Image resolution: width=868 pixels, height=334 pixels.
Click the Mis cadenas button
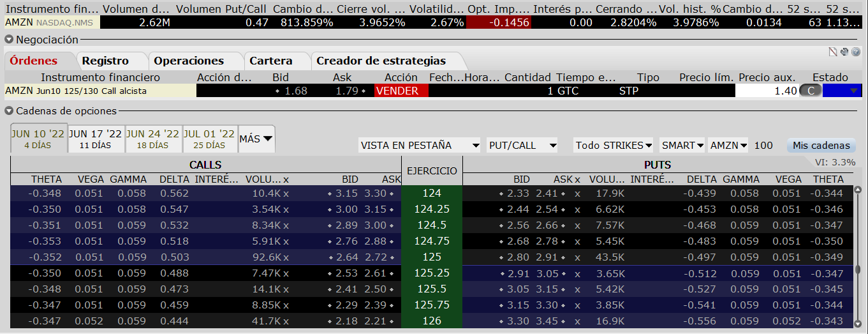pos(821,146)
